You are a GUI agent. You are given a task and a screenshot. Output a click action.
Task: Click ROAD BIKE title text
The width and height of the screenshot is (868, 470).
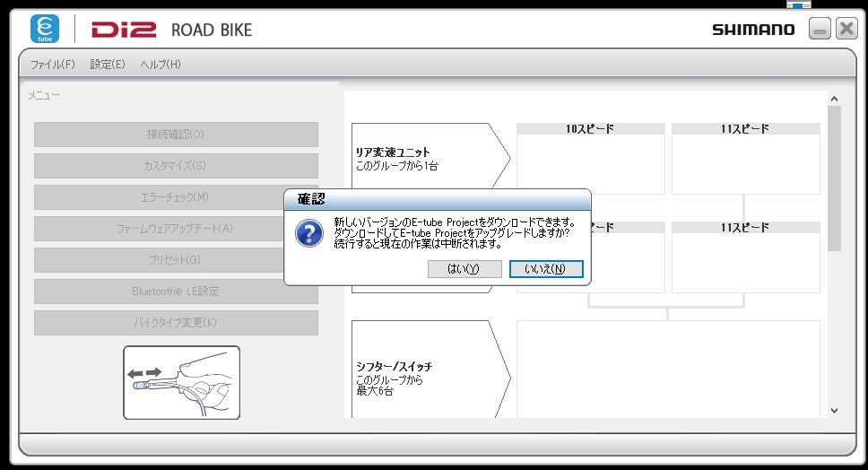click(212, 30)
